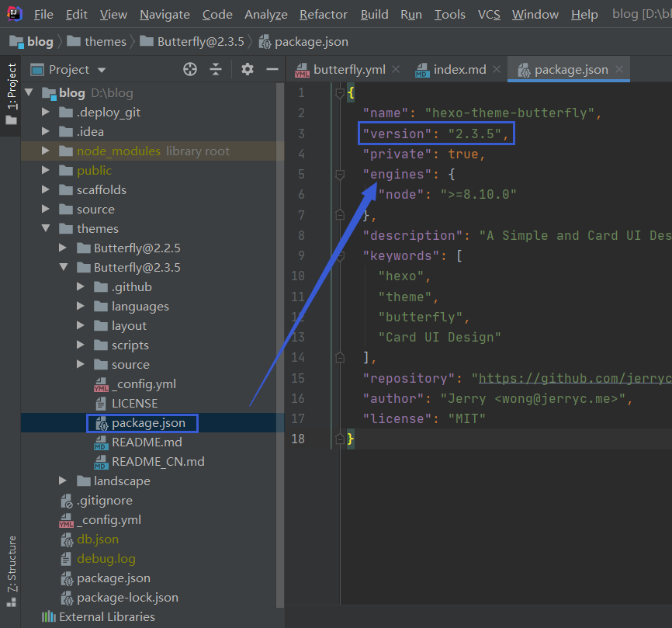Click the locate/scroll-from-source target icon
This screenshot has height=628, width=672.
point(190,69)
